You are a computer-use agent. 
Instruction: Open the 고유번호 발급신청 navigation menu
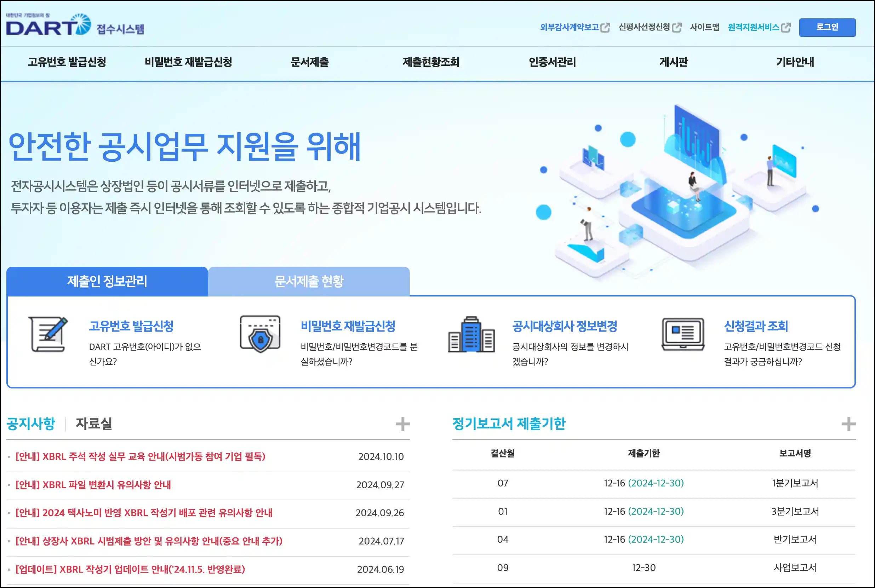pos(67,62)
